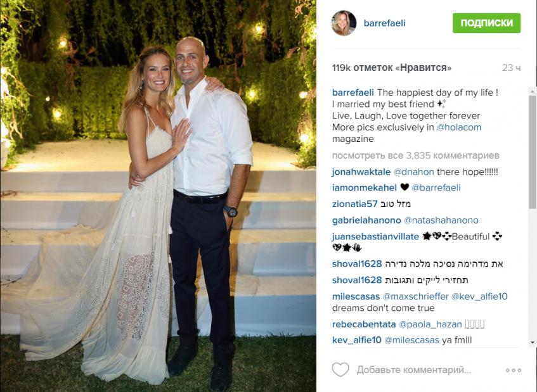Expand all 3,835 comments
This screenshot has height=392, width=537.
coord(415,156)
